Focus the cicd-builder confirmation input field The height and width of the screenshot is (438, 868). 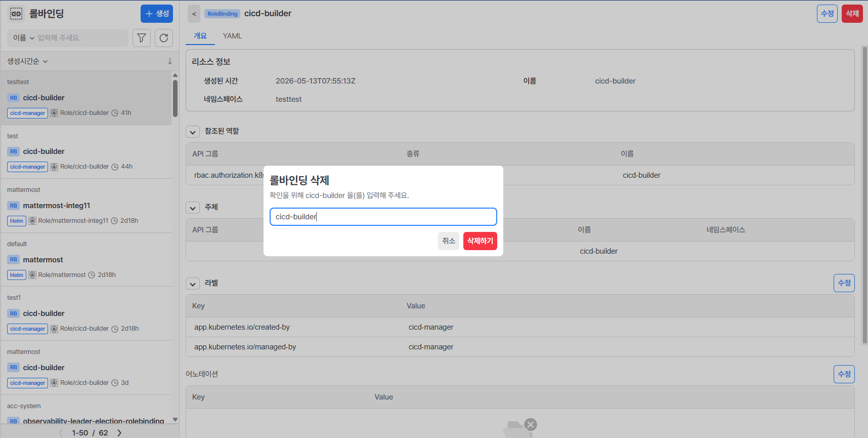(383, 217)
